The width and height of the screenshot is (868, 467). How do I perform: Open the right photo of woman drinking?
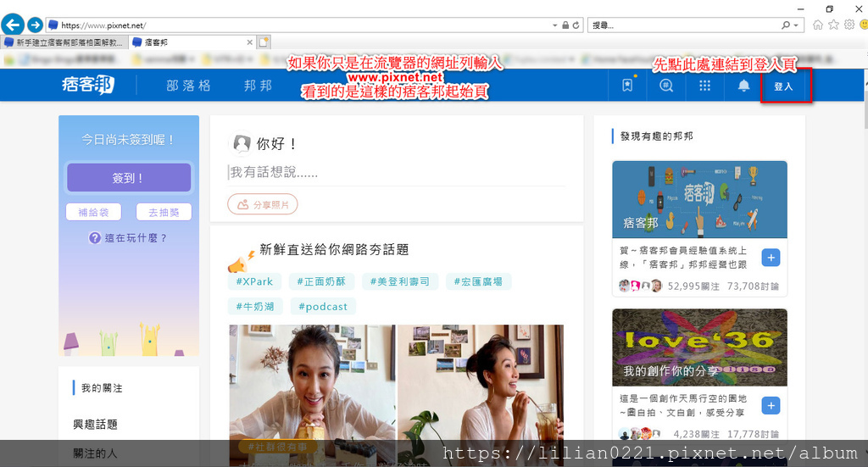coord(481,395)
